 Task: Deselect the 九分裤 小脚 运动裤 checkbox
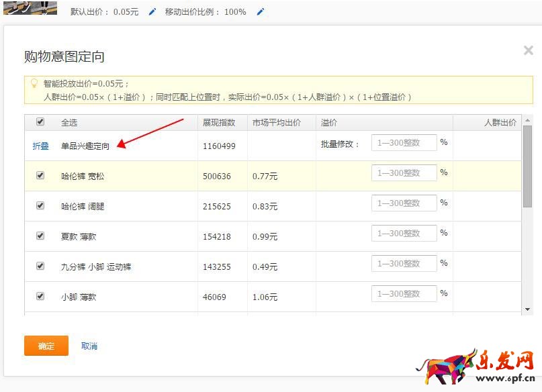coord(40,266)
